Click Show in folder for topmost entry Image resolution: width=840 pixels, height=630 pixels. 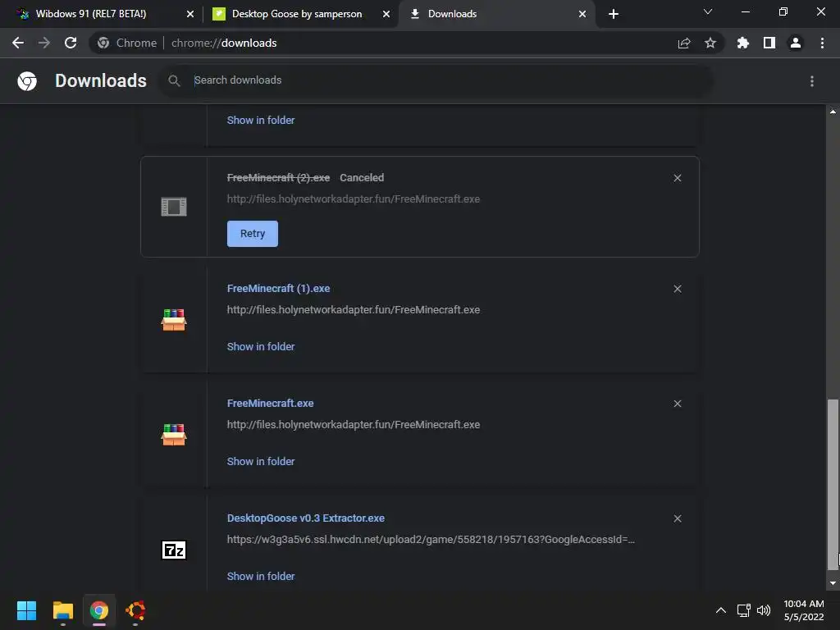tap(261, 120)
